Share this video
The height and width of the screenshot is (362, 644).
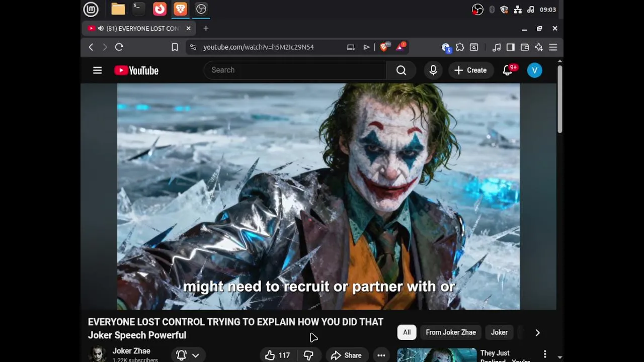[346, 355]
